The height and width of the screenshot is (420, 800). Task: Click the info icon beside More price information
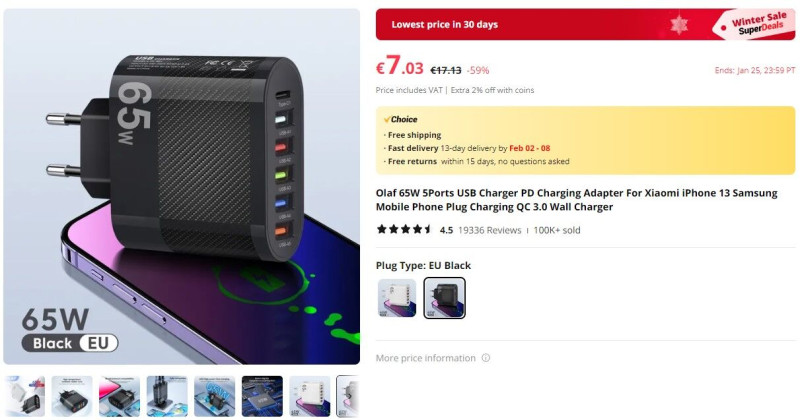coord(486,358)
